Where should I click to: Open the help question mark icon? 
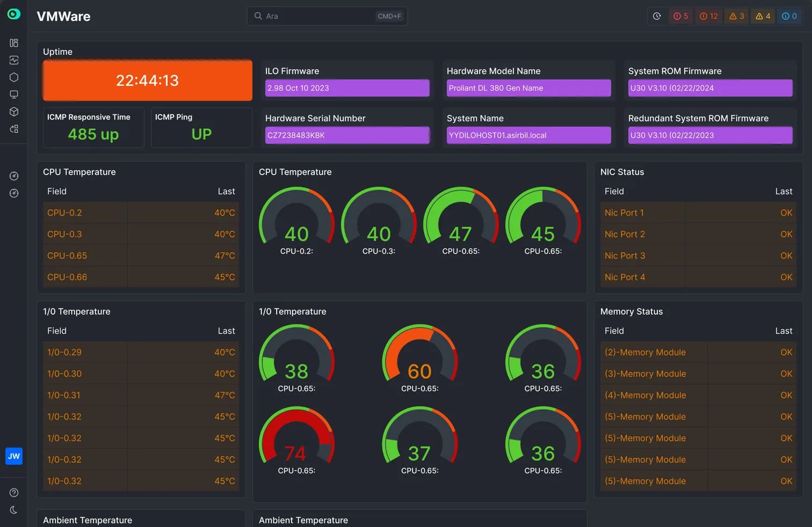click(14, 493)
